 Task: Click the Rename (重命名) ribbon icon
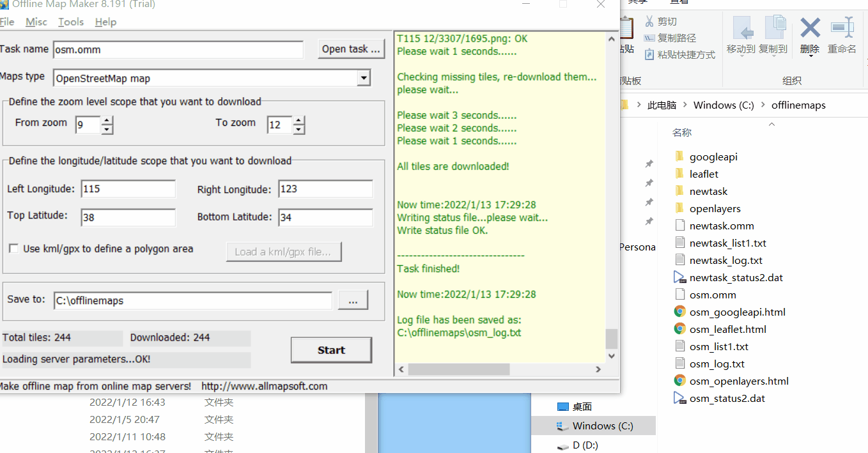(x=842, y=27)
